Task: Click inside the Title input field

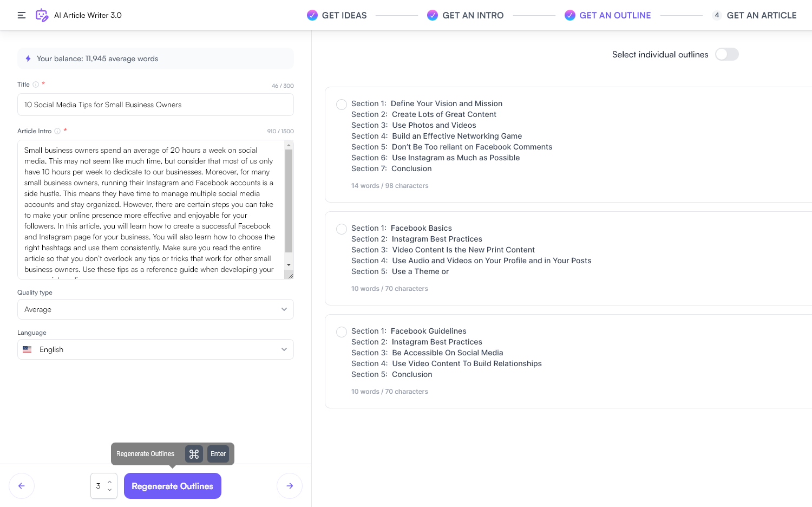Action: (155, 105)
